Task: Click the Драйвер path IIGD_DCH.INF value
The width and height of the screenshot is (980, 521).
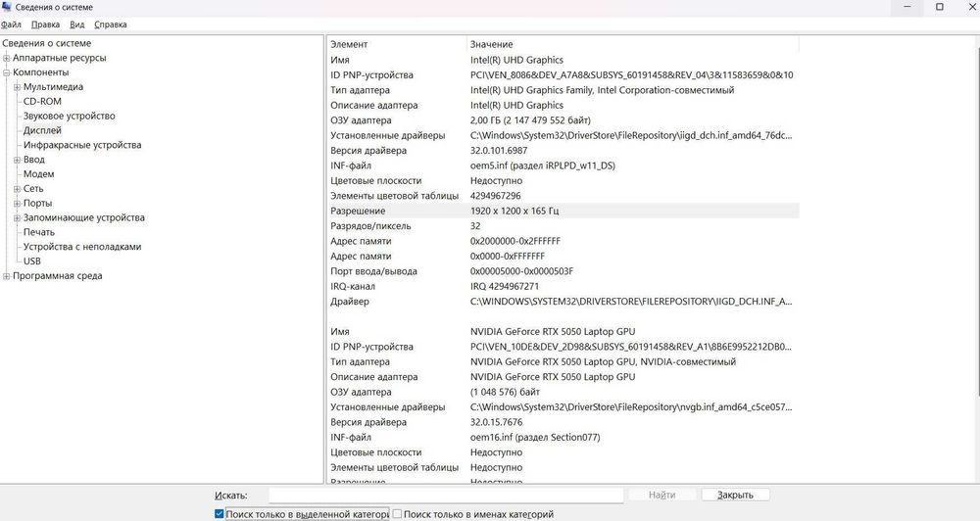Action: pos(631,302)
